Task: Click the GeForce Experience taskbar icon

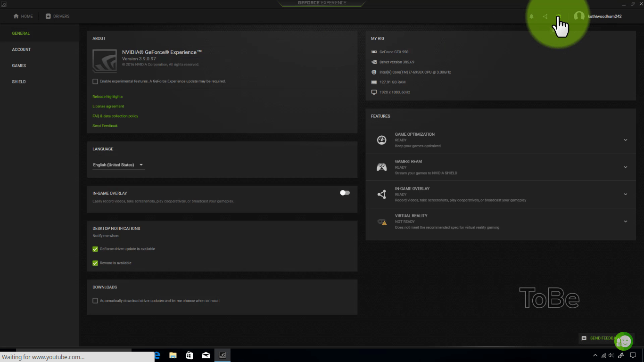Action: pos(223,355)
